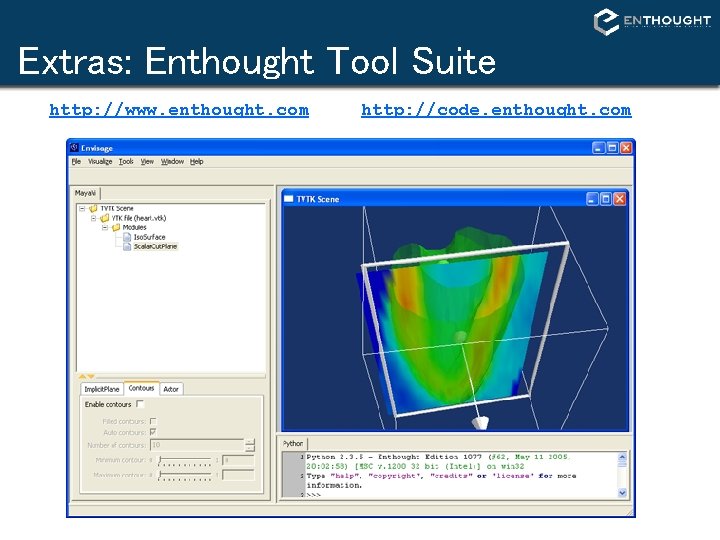Click the TVTK Scene window icon
The height and width of the screenshot is (540, 720).
pos(289,199)
